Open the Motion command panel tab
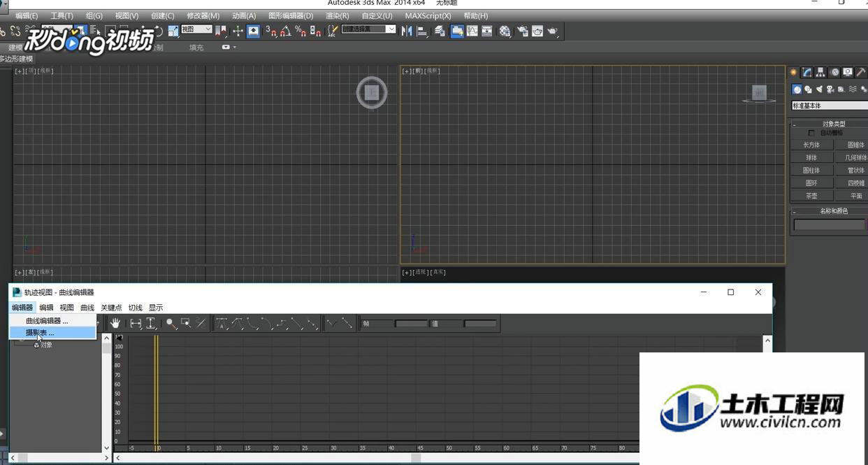Image resolution: width=868 pixels, height=465 pixels. click(834, 72)
